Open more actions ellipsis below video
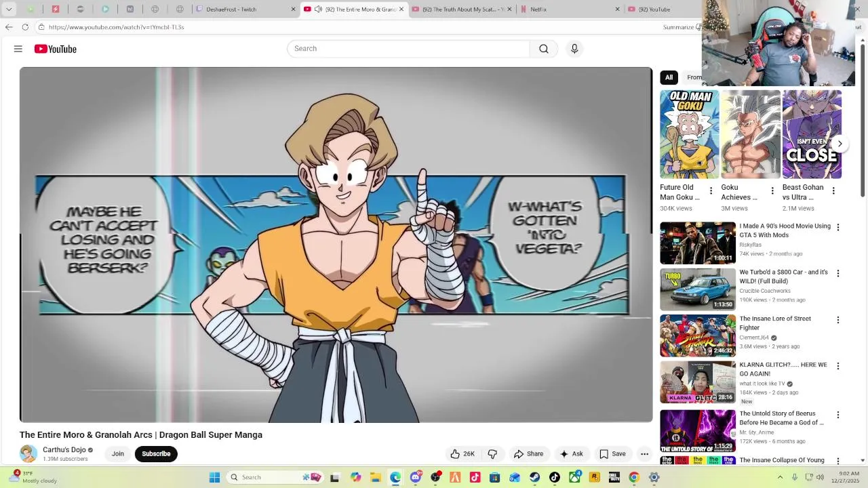 [645, 454]
